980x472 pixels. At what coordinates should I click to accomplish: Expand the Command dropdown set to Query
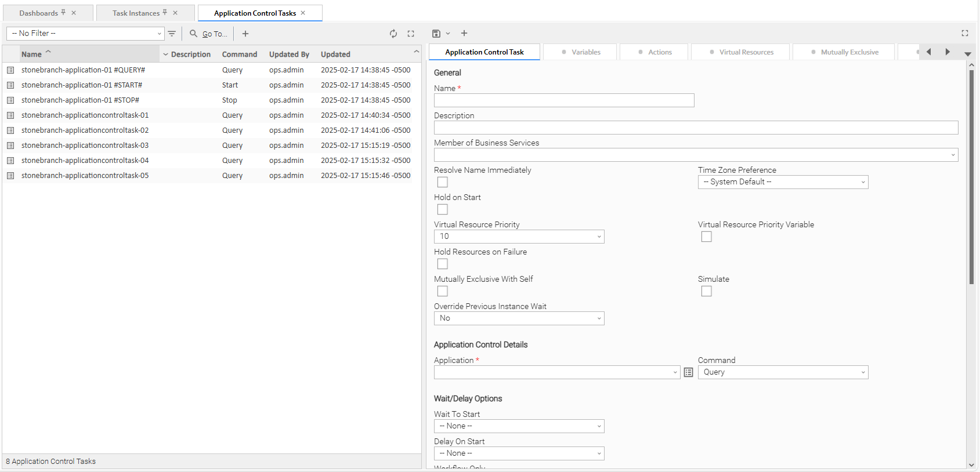783,372
